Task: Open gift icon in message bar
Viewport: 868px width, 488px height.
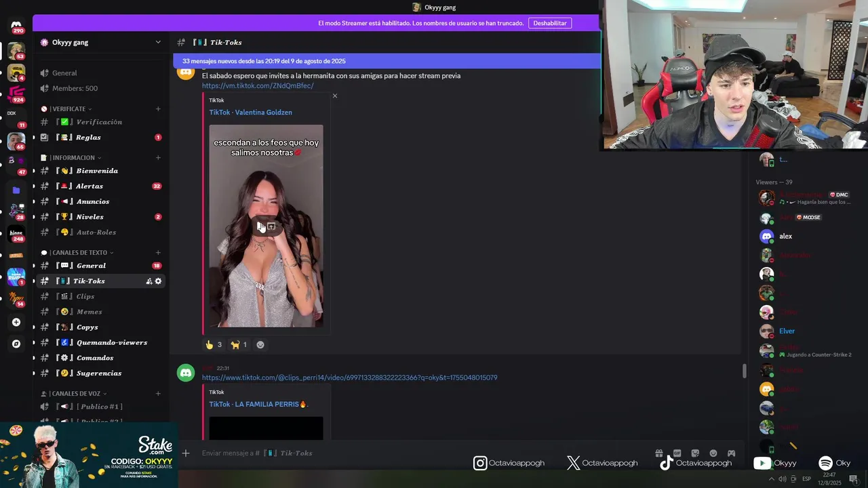Action: (658, 453)
